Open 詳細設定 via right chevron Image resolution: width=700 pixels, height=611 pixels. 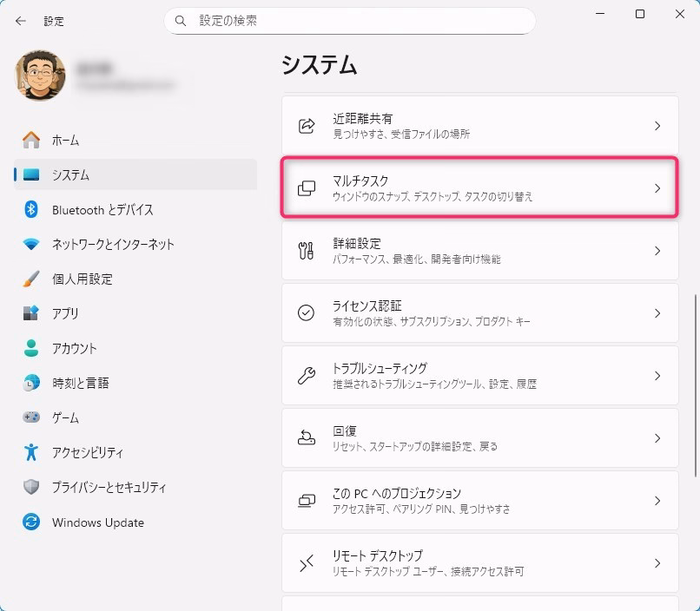(x=657, y=251)
